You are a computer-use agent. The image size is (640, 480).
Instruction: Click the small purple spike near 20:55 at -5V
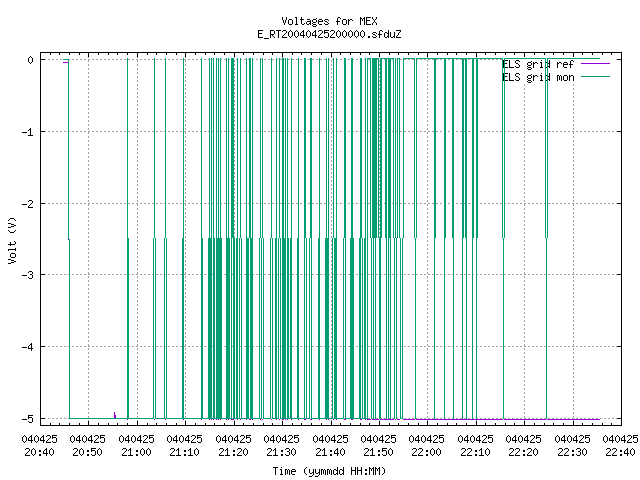[115, 415]
